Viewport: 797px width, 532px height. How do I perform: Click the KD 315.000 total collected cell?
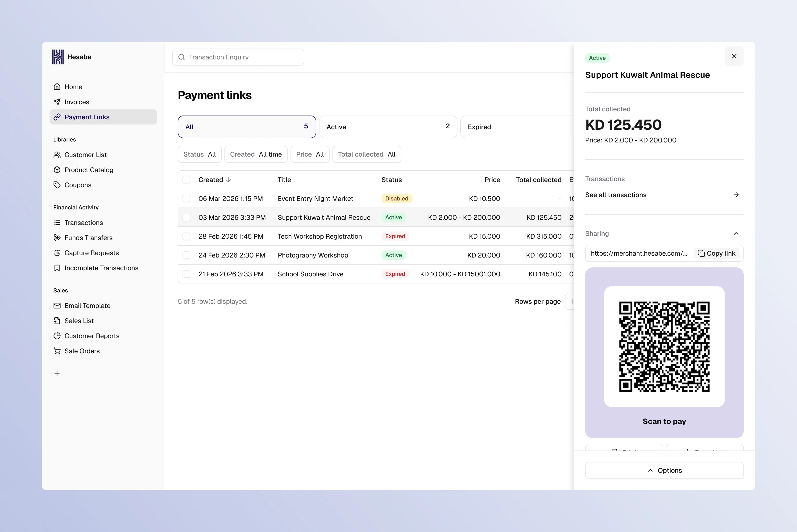[x=544, y=236]
